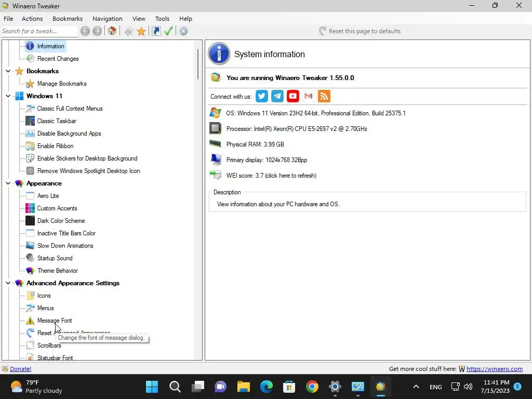Image resolution: width=532 pixels, height=399 pixels.
Task: Open Manage Bookmarks entry
Action: pyautogui.click(x=62, y=84)
